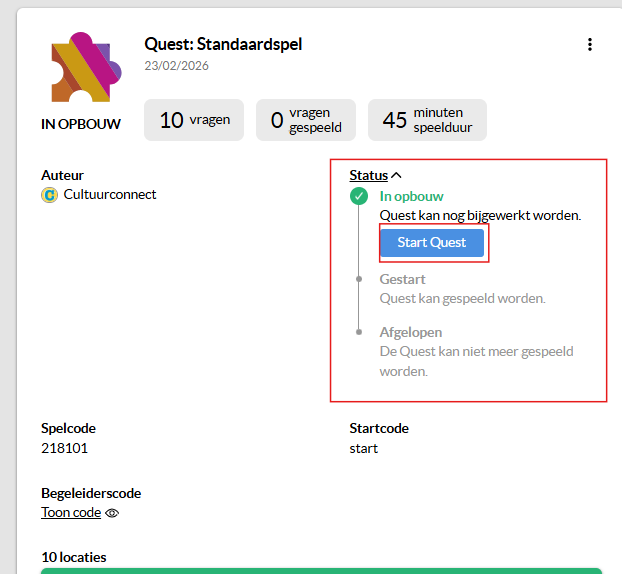Click the 45 minuten speelduur badge

[427, 120]
